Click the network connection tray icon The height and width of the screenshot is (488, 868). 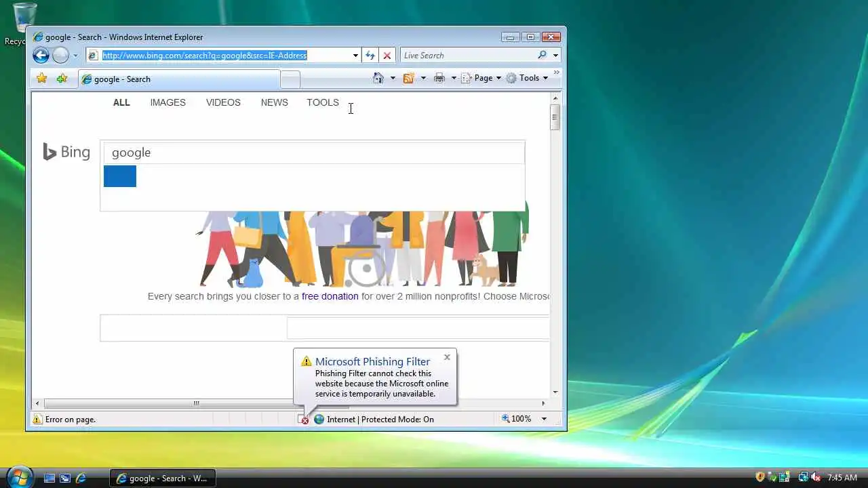[x=804, y=478]
